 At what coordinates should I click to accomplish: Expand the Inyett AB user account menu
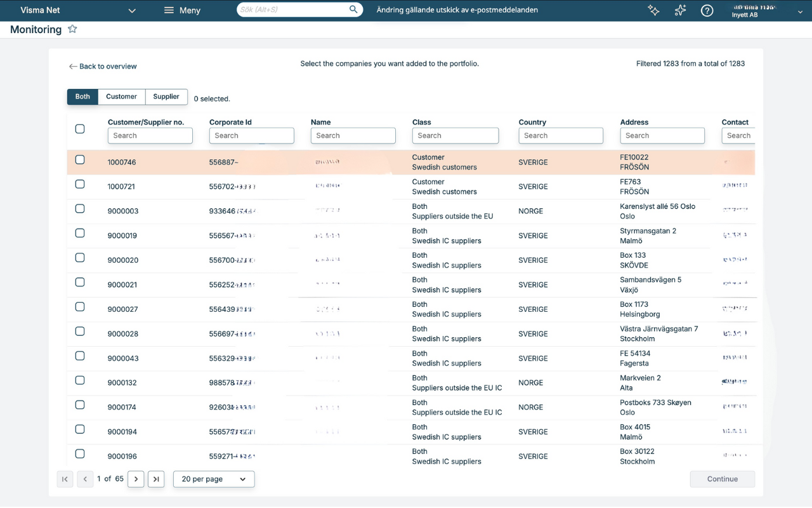[x=800, y=11]
